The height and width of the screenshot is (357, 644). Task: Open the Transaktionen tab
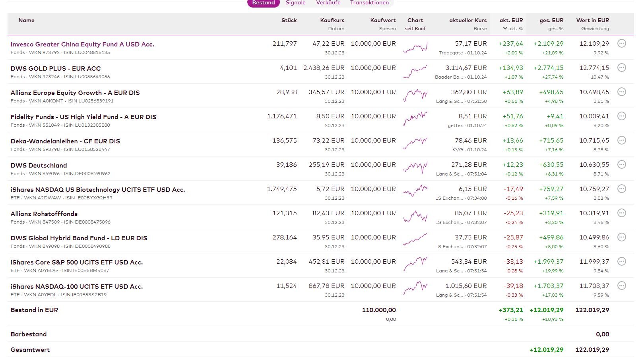point(369,3)
